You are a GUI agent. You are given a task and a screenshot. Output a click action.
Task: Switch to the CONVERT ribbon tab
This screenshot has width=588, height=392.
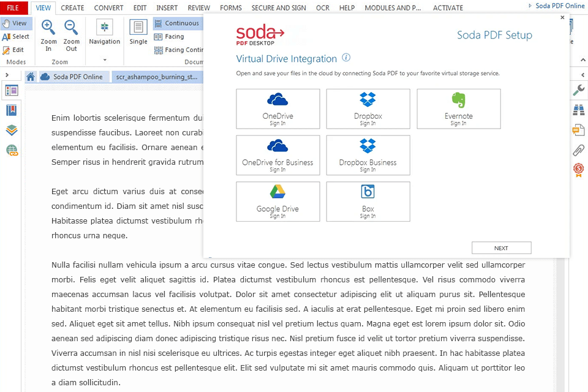[108, 8]
